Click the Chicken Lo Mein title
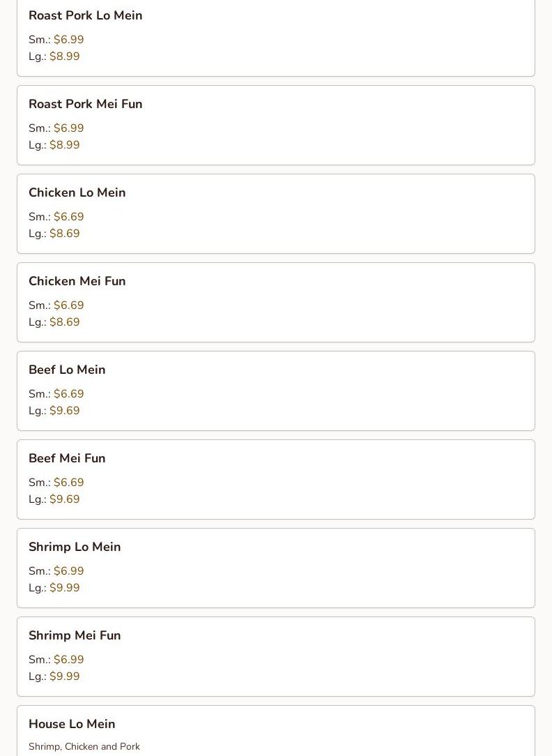This screenshot has width=552, height=756. (x=77, y=192)
